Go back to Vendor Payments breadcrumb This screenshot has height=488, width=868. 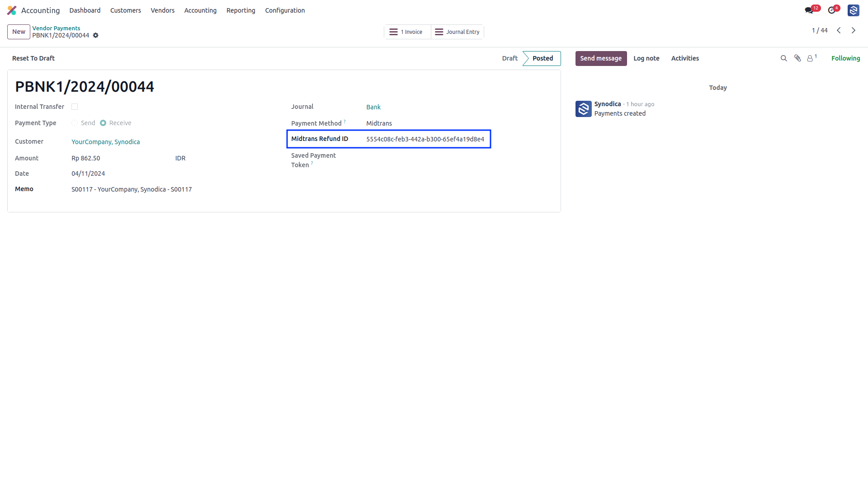[x=56, y=28]
